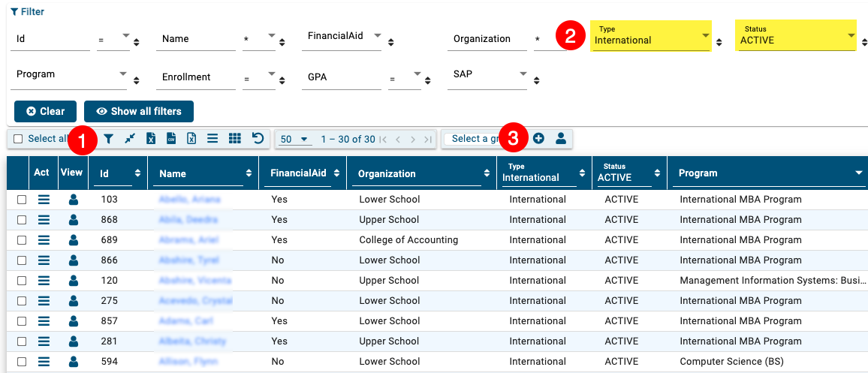Click the filter funnel icon in toolbar
The width and height of the screenshot is (868, 373).
pos(109,139)
